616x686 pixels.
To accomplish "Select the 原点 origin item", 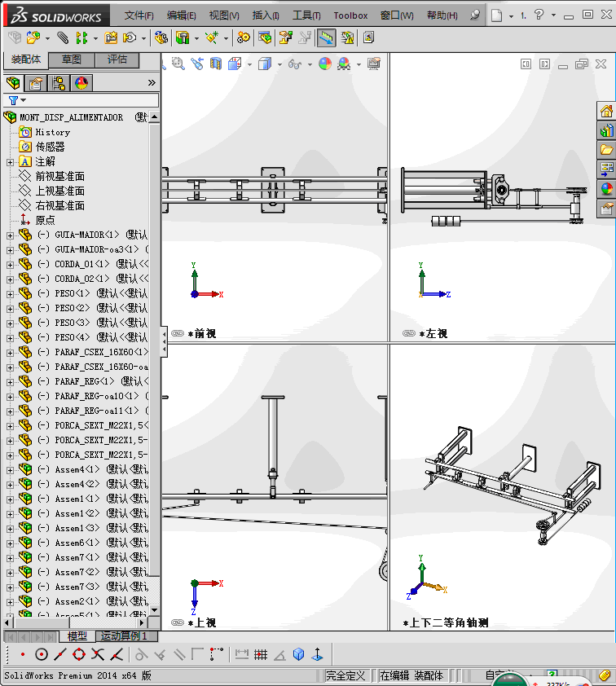I will tap(45, 220).
